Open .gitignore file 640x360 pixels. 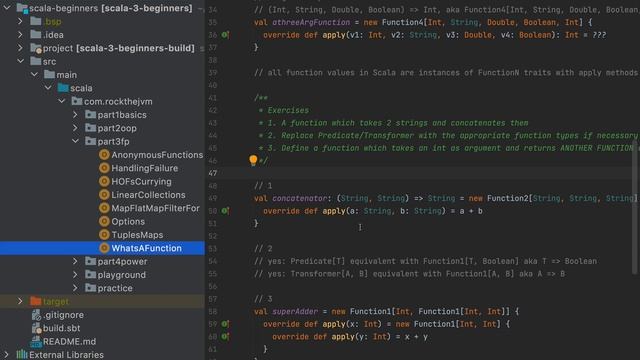click(x=63, y=315)
